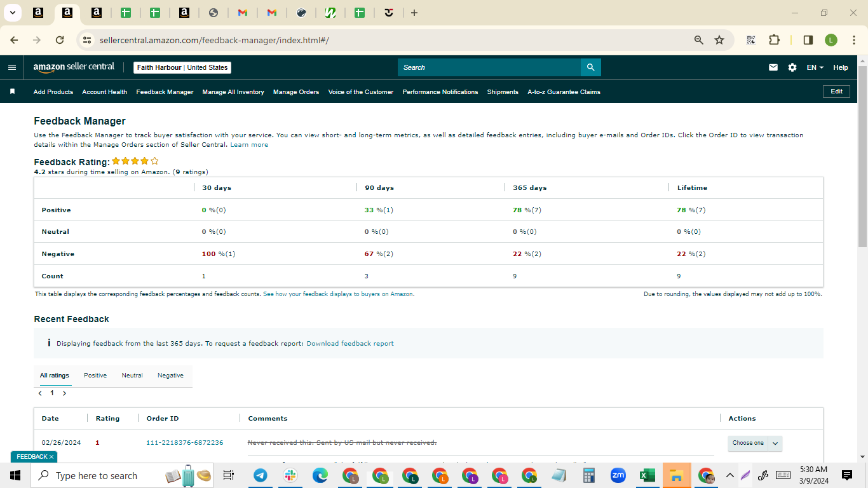Click the Seller Central search field

point(489,67)
